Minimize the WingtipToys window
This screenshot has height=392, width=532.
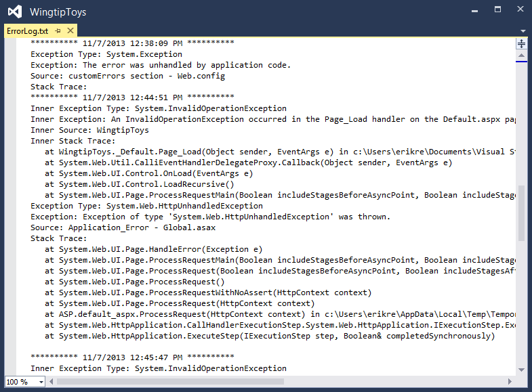point(474,11)
